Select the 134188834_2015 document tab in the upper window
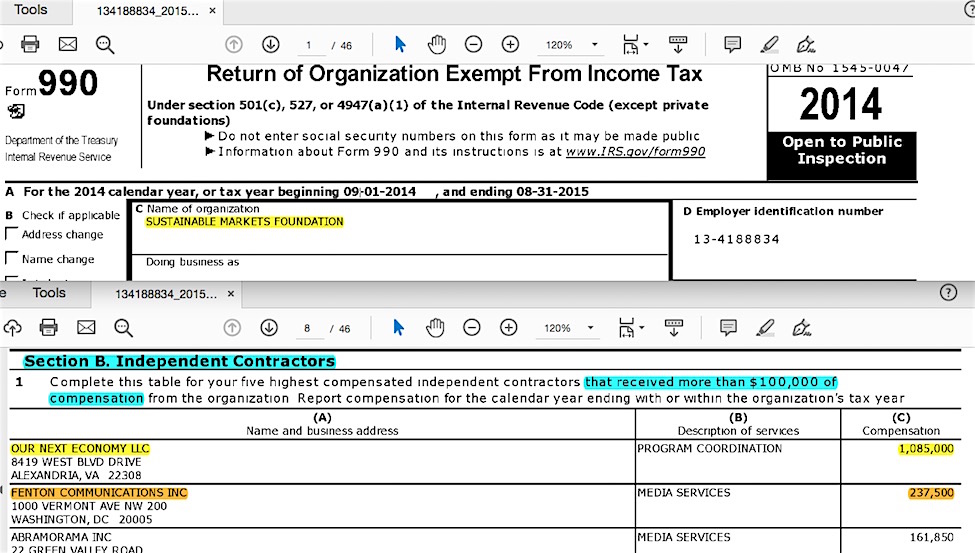Screen dimensions: 975x553 coord(147,11)
